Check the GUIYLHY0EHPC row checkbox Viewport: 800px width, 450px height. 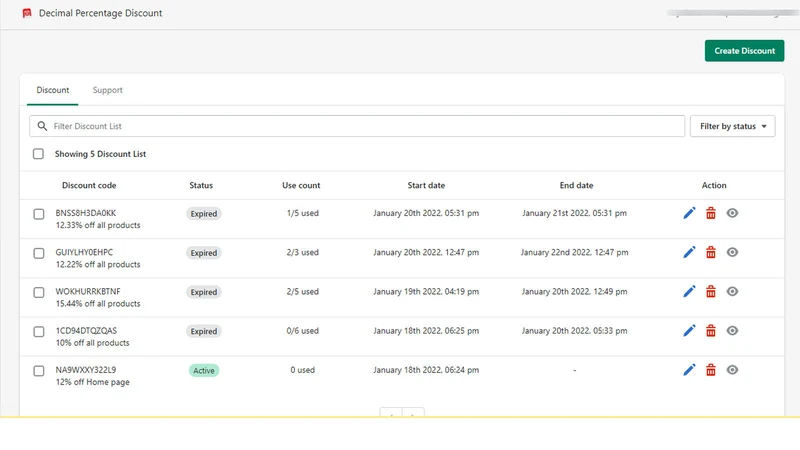[x=39, y=254]
